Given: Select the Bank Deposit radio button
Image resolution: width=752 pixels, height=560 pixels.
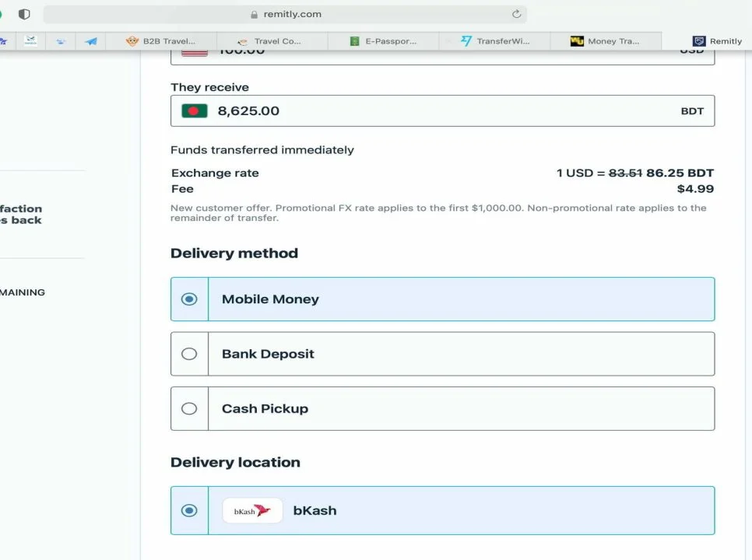Looking at the screenshot, I should click(x=189, y=354).
